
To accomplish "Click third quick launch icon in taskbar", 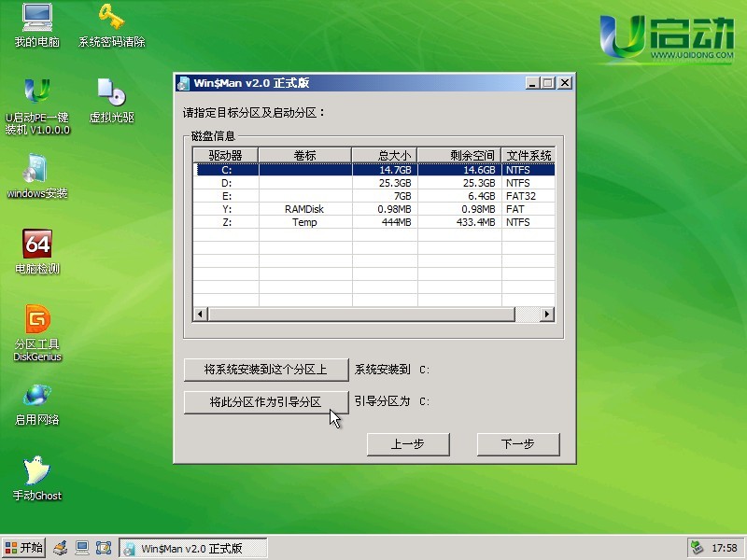I will (x=104, y=548).
